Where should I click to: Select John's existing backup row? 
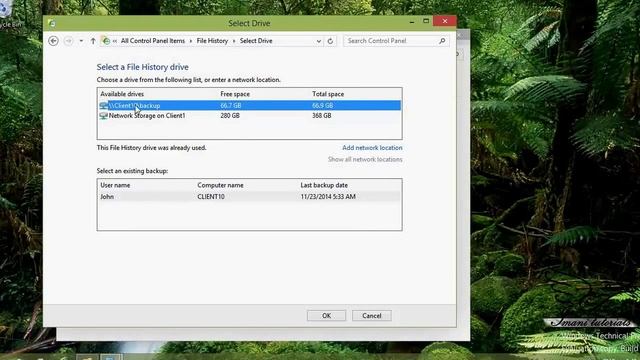(x=249, y=196)
